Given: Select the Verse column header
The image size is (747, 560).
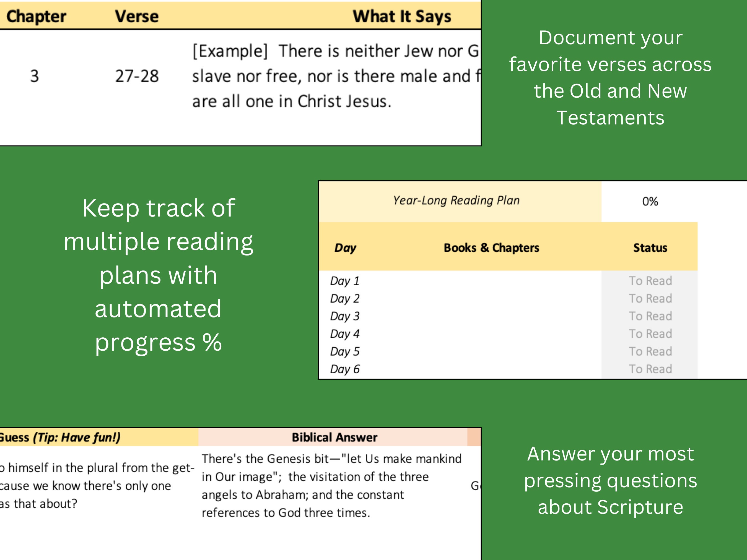Looking at the screenshot, I should tap(136, 15).
